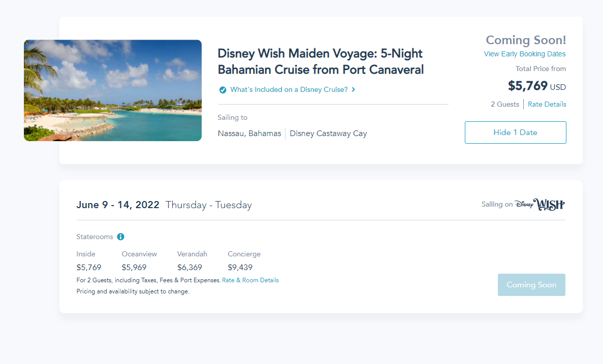Select the Oceanview stateroom price $5,969
Viewport: 603px width, 364px height.
click(x=134, y=268)
